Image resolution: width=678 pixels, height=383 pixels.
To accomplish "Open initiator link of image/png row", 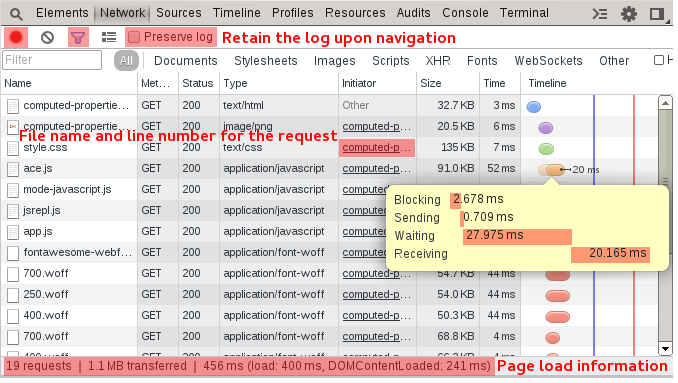I will [377, 127].
